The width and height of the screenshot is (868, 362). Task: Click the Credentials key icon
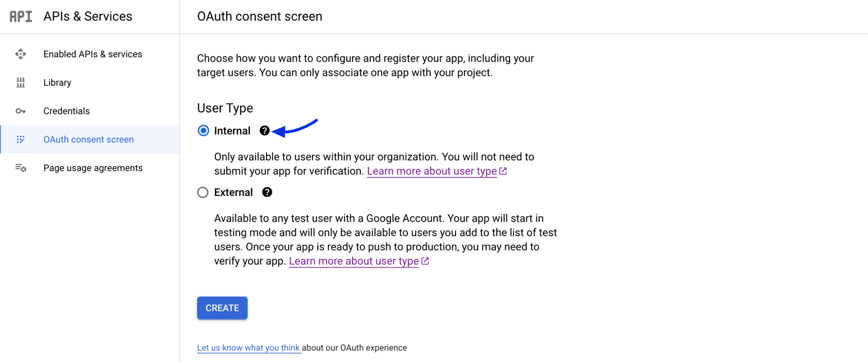coord(20,111)
